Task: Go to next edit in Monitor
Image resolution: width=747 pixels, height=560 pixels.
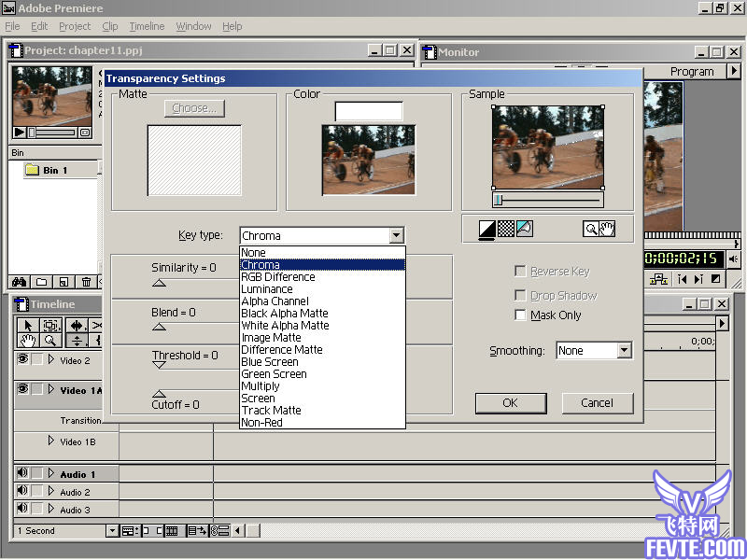Action: [x=698, y=279]
